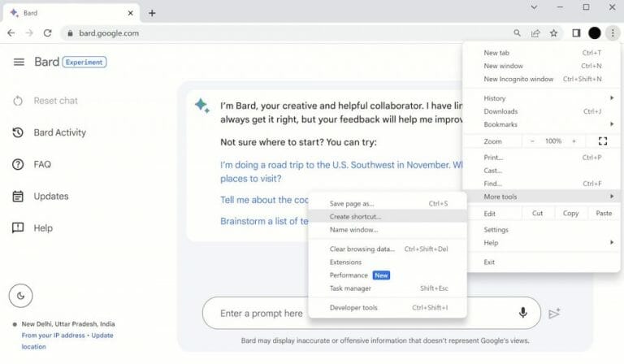This screenshot has width=624, height=364.
Task: Click the FAQ question mark icon
Action: pos(18,164)
